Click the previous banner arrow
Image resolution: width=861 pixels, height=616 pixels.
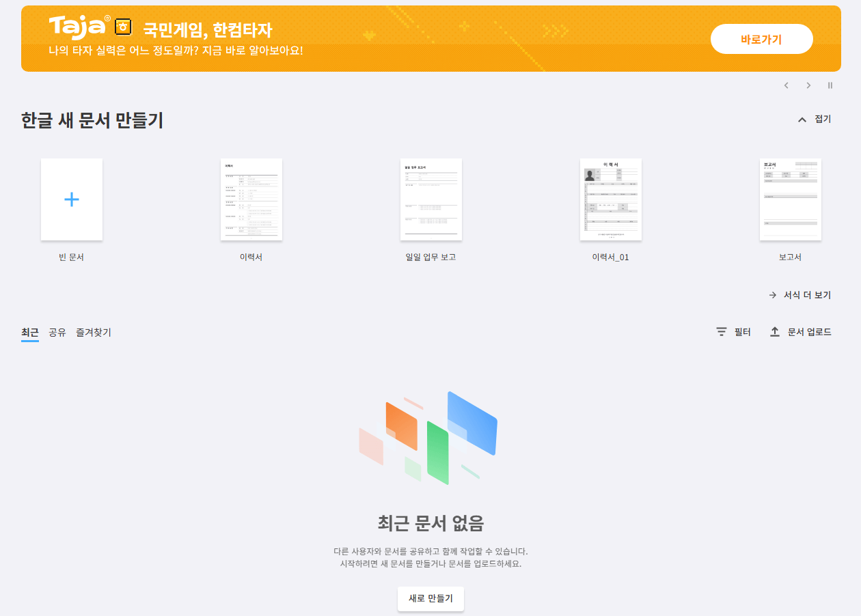[x=786, y=85]
